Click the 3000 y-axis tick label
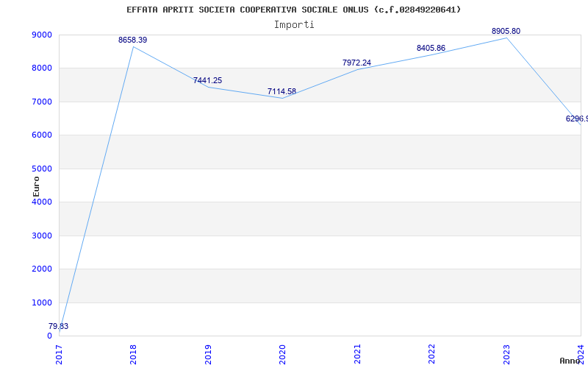Screen dimensions: 588x368 click(42, 236)
